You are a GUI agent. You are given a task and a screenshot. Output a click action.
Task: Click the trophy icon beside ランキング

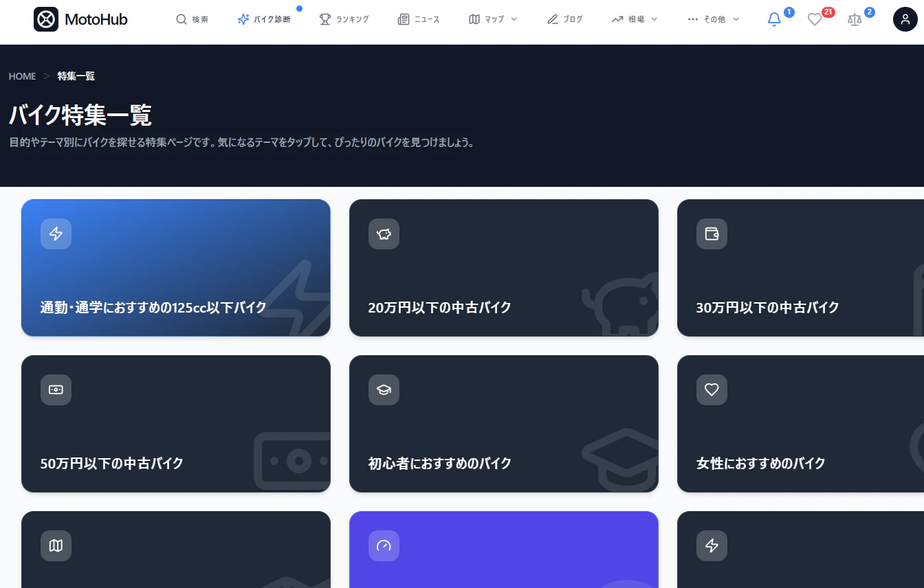325,19
